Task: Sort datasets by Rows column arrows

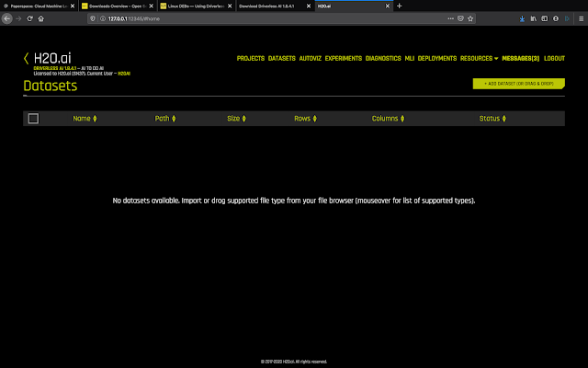Action: tap(314, 119)
